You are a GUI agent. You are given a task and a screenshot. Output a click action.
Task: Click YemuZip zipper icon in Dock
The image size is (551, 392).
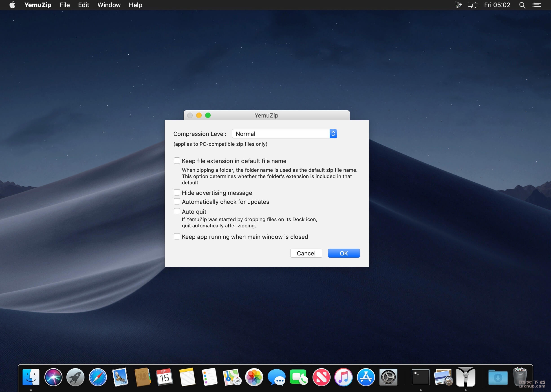[x=465, y=377]
